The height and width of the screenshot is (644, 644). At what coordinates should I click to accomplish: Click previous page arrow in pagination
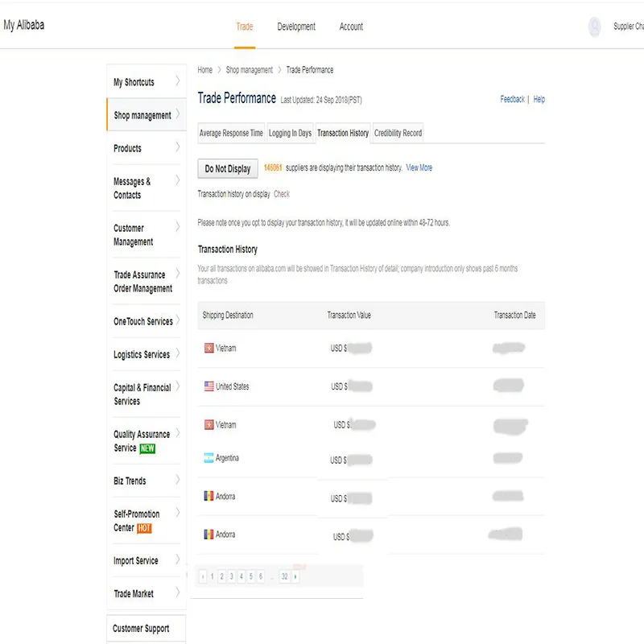(x=203, y=576)
